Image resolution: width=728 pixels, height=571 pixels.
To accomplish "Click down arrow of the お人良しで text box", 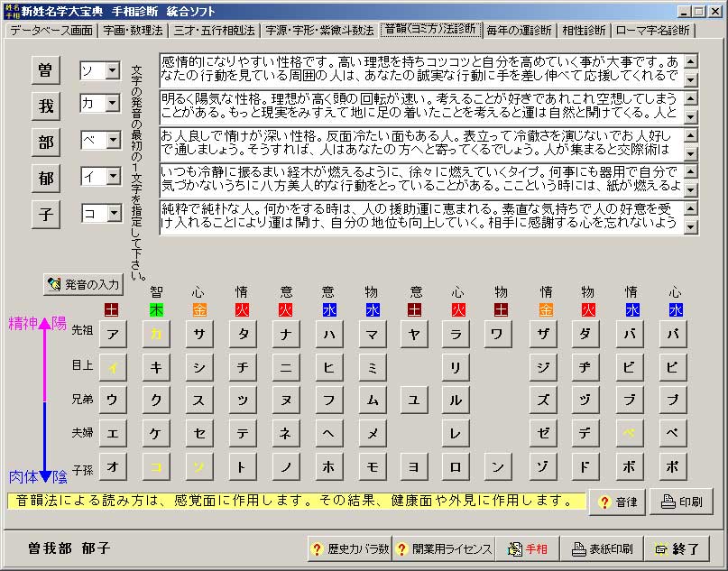I will [690, 153].
